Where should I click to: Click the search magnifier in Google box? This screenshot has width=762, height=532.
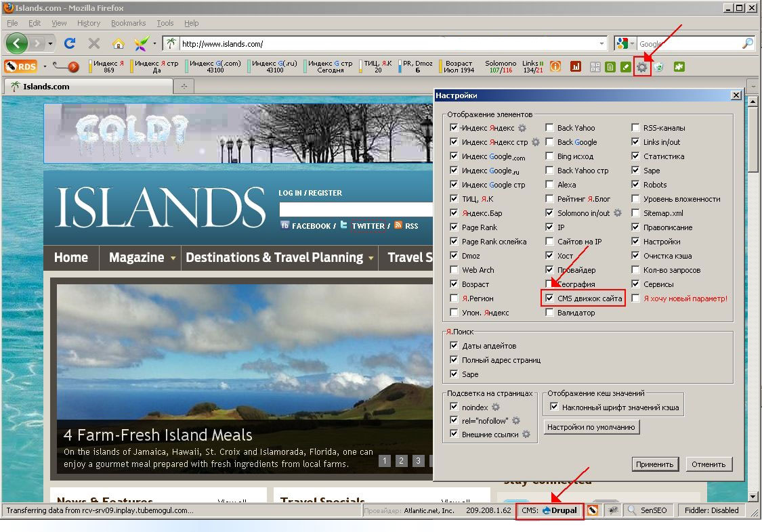pos(747,44)
